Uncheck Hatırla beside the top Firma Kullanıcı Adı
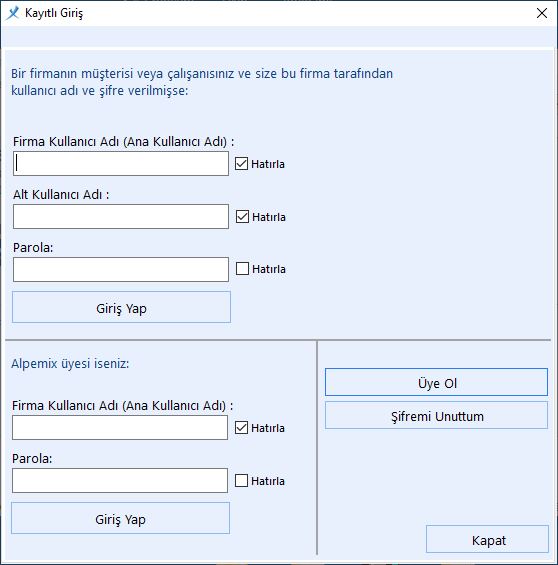Viewport: 558px width, 565px height. point(241,164)
